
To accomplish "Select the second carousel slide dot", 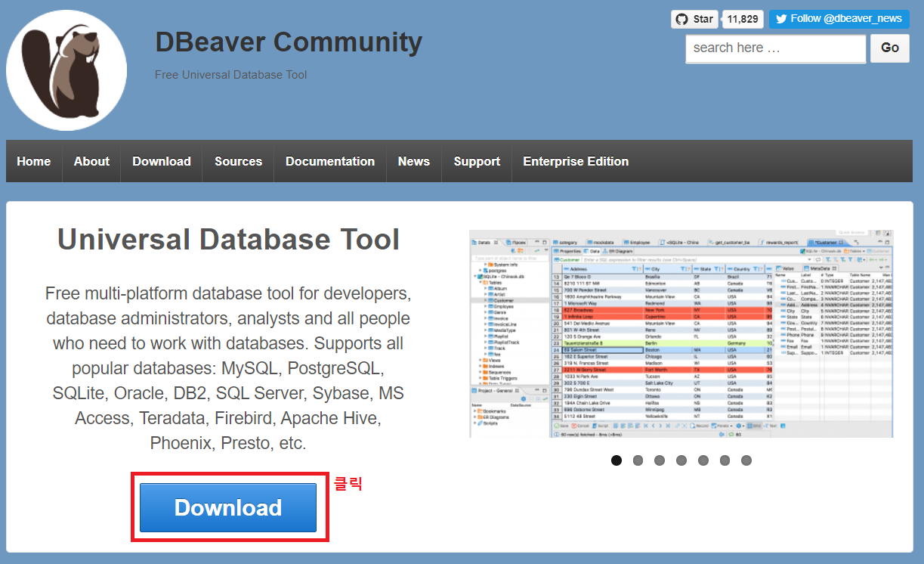I will click(x=638, y=460).
